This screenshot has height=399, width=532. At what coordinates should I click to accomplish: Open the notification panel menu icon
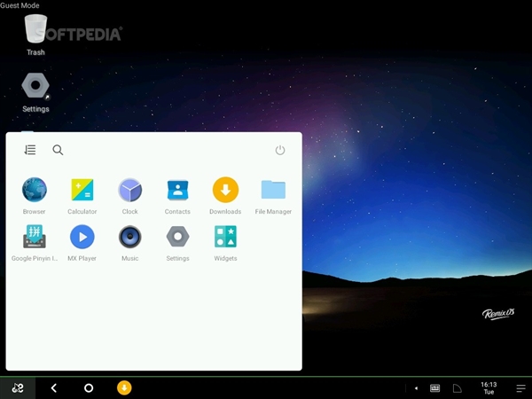(x=520, y=388)
